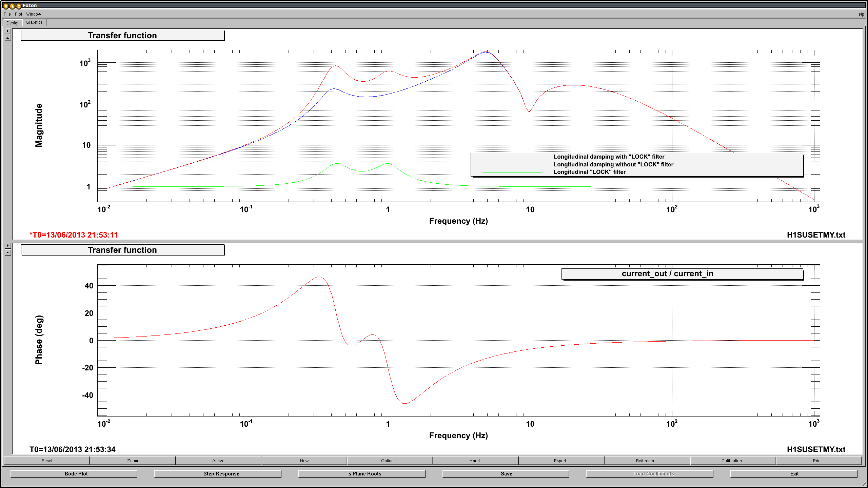Click the Active button
The height and width of the screenshot is (488, 868).
click(218, 461)
